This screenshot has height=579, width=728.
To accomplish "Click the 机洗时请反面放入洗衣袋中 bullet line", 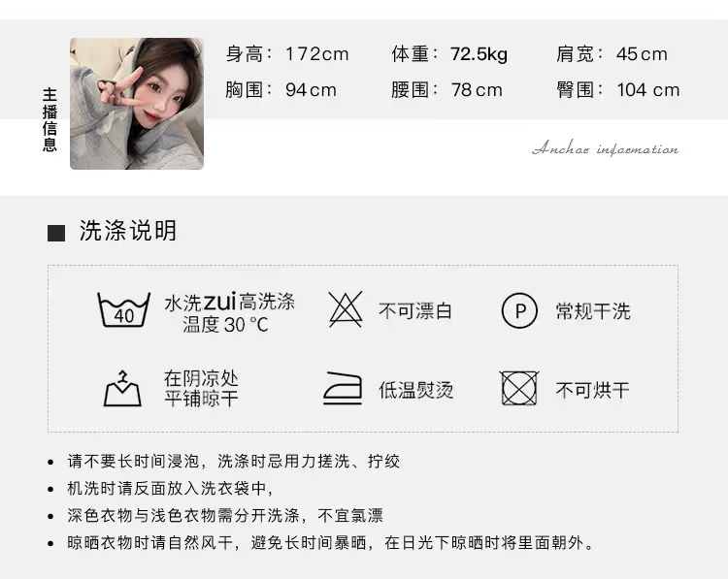I will [x=171, y=489].
